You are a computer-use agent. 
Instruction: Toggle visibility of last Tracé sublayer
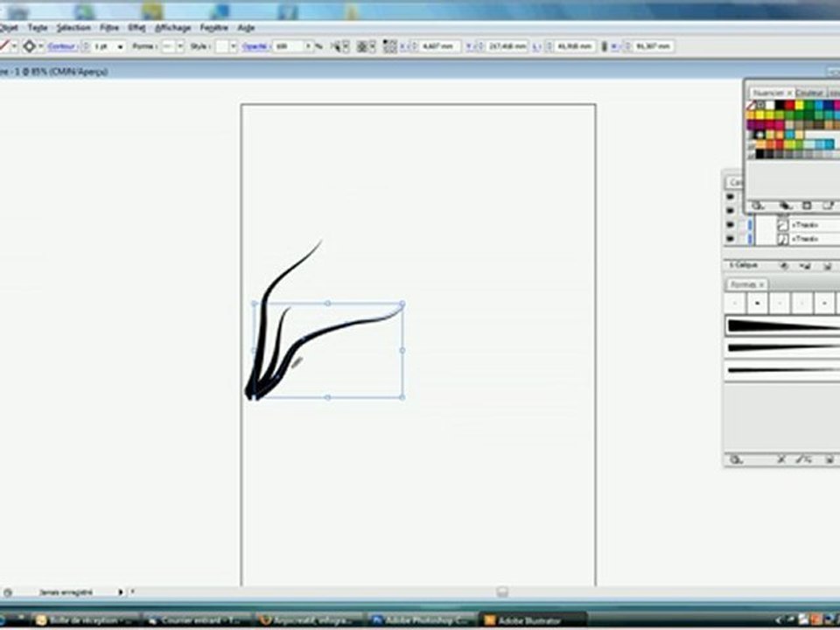pyautogui.click(x=730, y=239)
